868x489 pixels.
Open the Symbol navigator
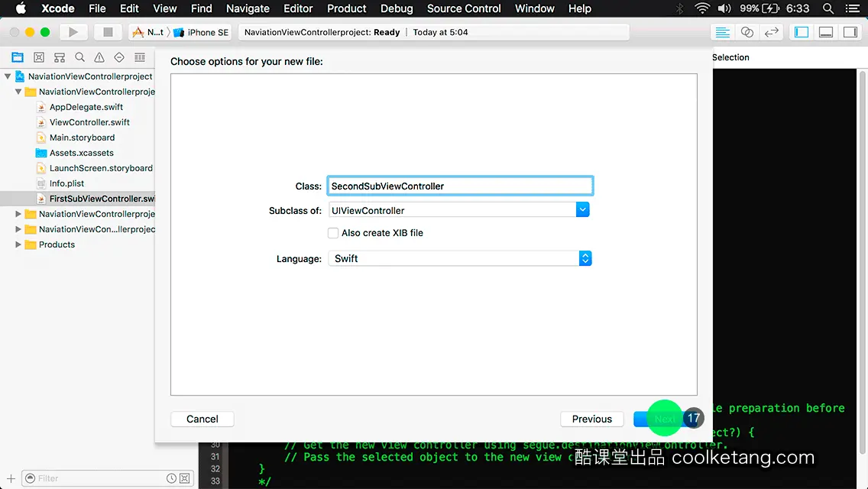coord(60,57)
